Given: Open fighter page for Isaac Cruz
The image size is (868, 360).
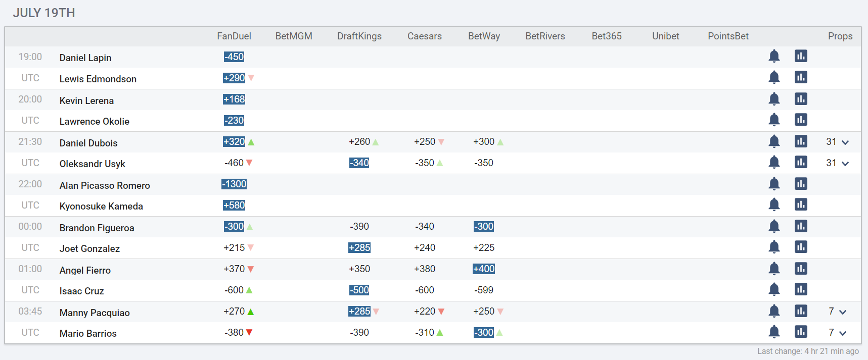Looking at the screenshot, I should [x=81, y=291].
